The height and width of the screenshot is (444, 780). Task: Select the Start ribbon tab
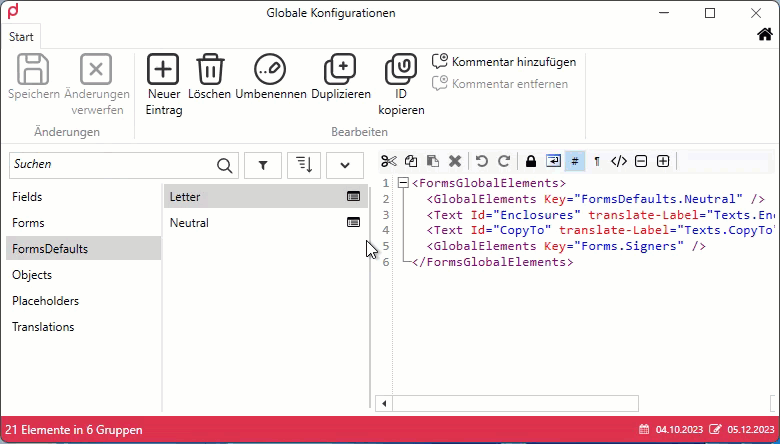click(x=21, y=37)
